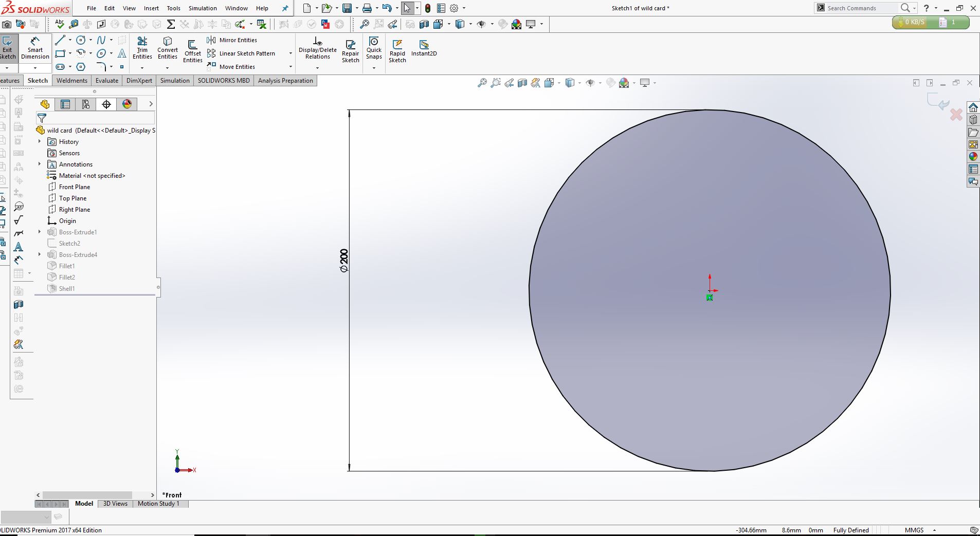The height and width of the screenshot is (536, 980).
Task: Click the Mirror Entities command
Action: (232, 40)
